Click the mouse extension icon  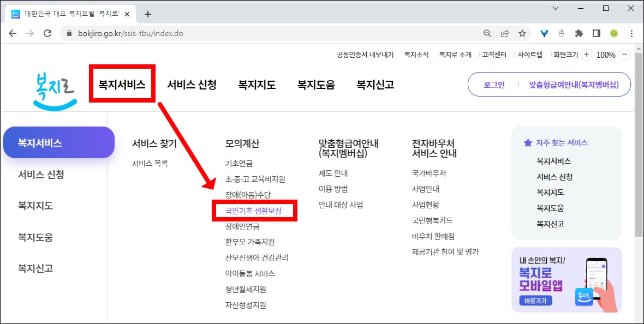coord(562,34)
